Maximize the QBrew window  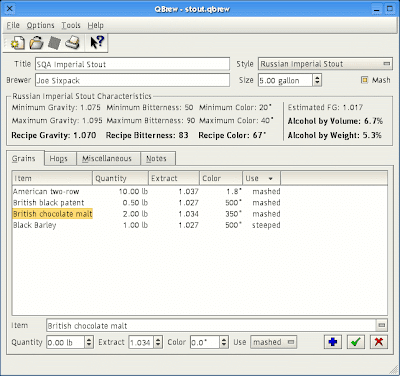click(390, 9)
